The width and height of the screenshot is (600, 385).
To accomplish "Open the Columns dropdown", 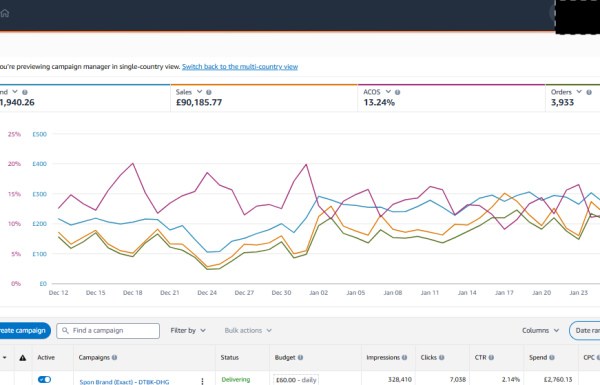I will (x=540, y=330).
